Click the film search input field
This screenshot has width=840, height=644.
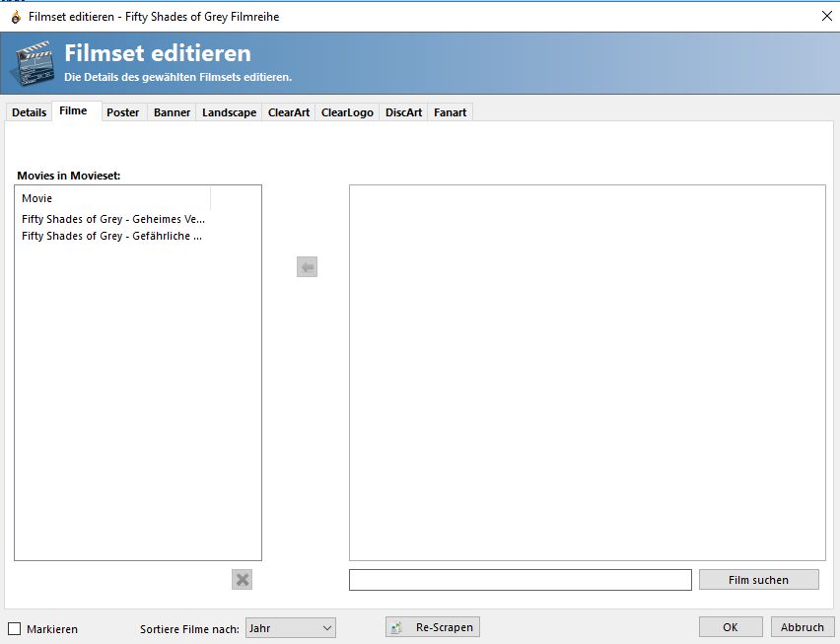point(521,580)
